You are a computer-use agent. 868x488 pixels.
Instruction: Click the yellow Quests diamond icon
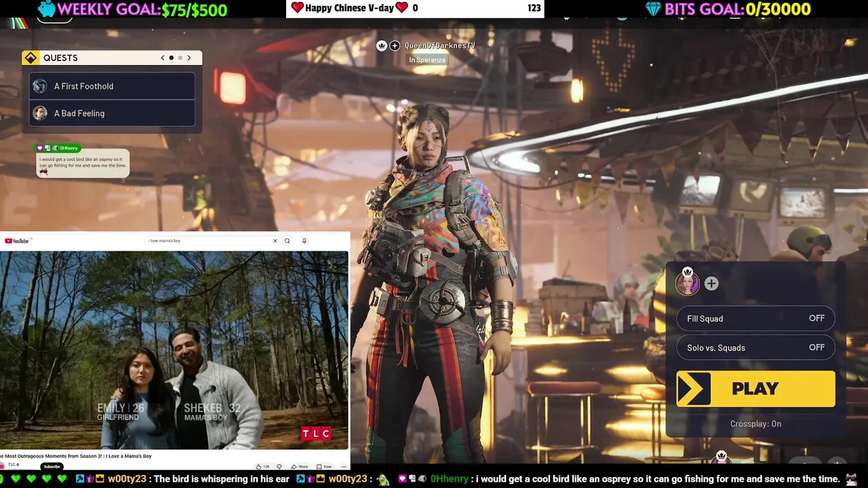[x=31, y=58]
